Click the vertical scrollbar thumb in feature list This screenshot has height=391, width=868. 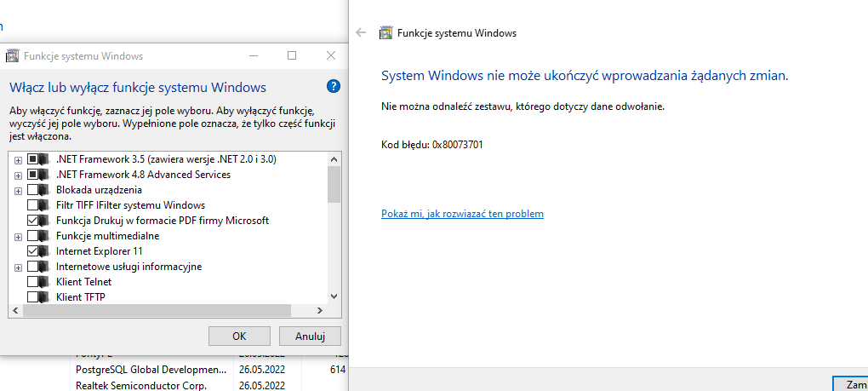point(334,184)
